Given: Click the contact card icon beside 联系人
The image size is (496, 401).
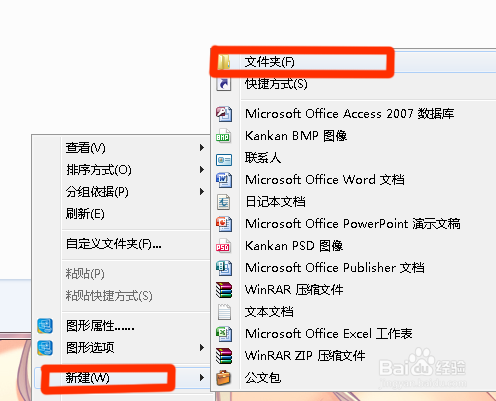Looking at the screenshot, I should click(224, 160).
